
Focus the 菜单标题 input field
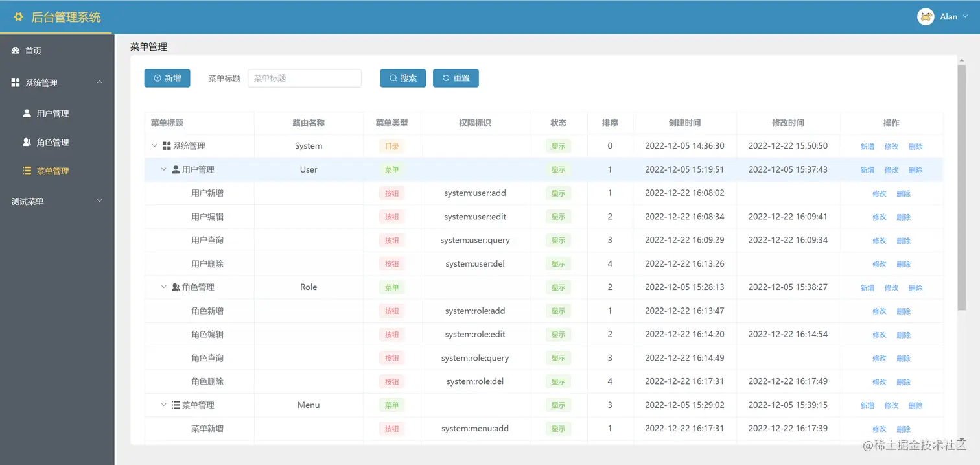(305, 78)
